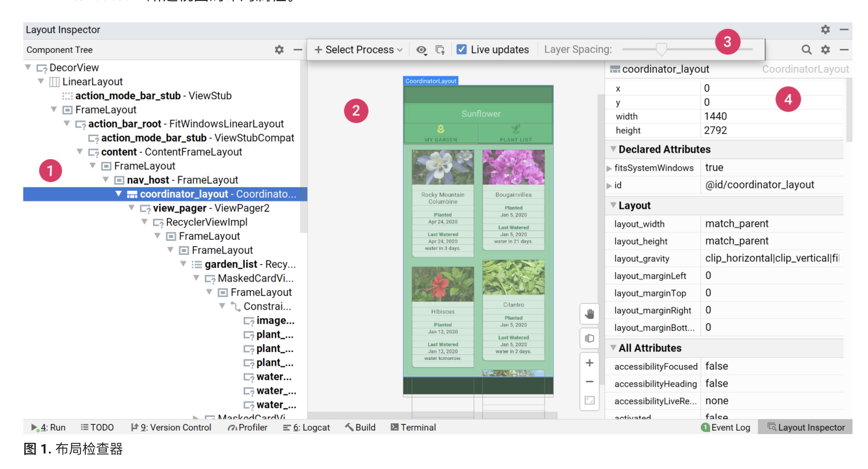Screen dimensions: 868x469
Task: Click the Rocky Mountain Columbine plant card
Action: (443, 203)
